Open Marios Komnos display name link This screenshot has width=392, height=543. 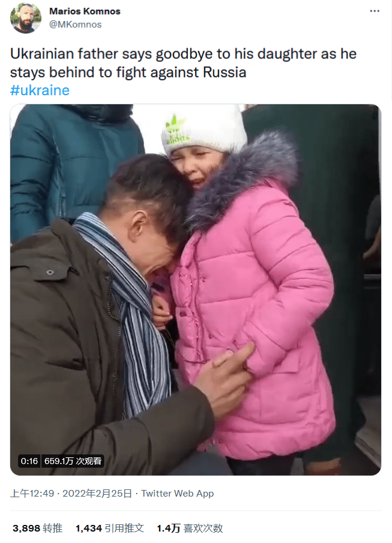85,11
